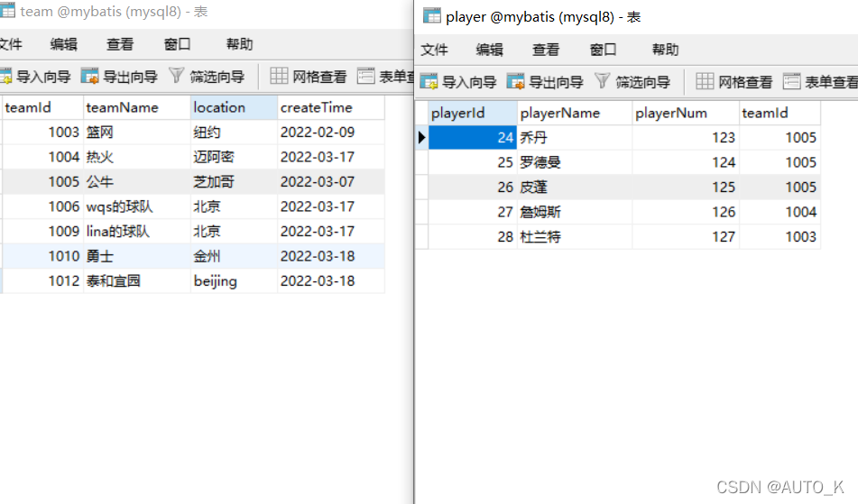Viewport: 858px width, 504px height.
Task: Open 编辑 menu in player window
Action: pyautogui.click(x=489, y=50)
